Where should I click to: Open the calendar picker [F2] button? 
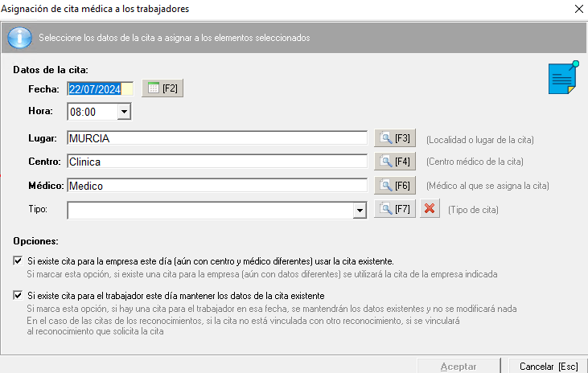162,88
